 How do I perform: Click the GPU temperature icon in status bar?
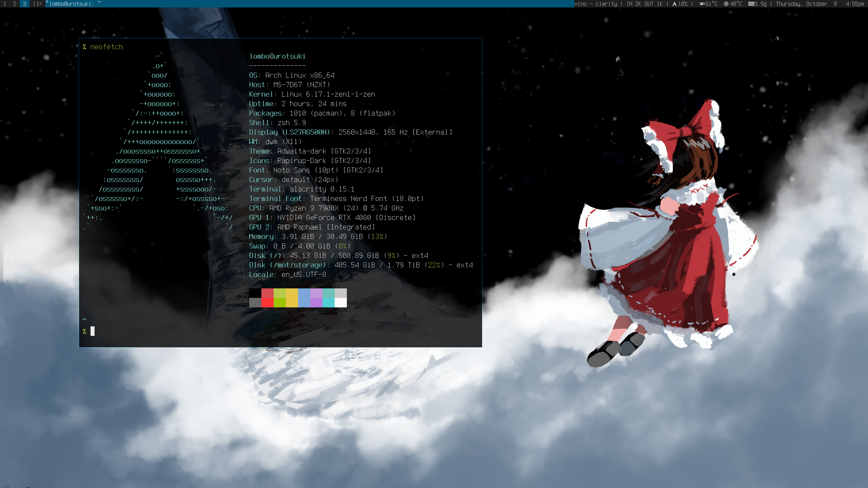(702, 4)
